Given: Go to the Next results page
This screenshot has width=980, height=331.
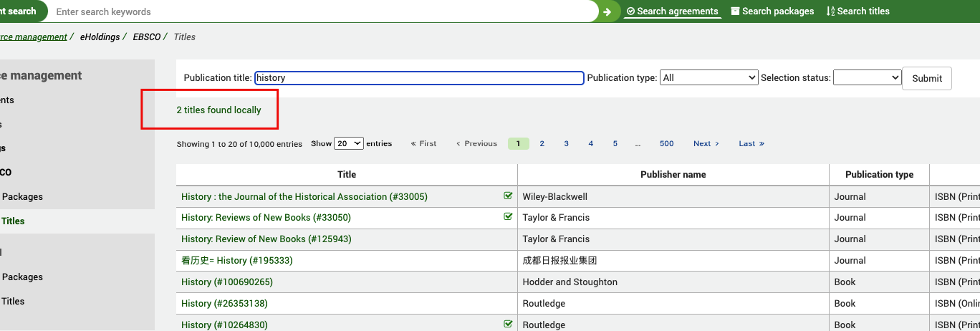Looking at the screenshot, I should (x=706, y=144).
